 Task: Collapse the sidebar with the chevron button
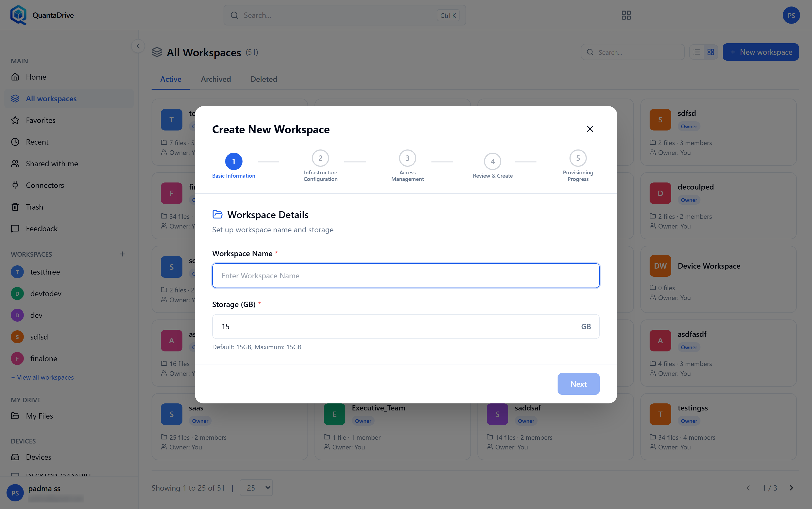point(138,46)
